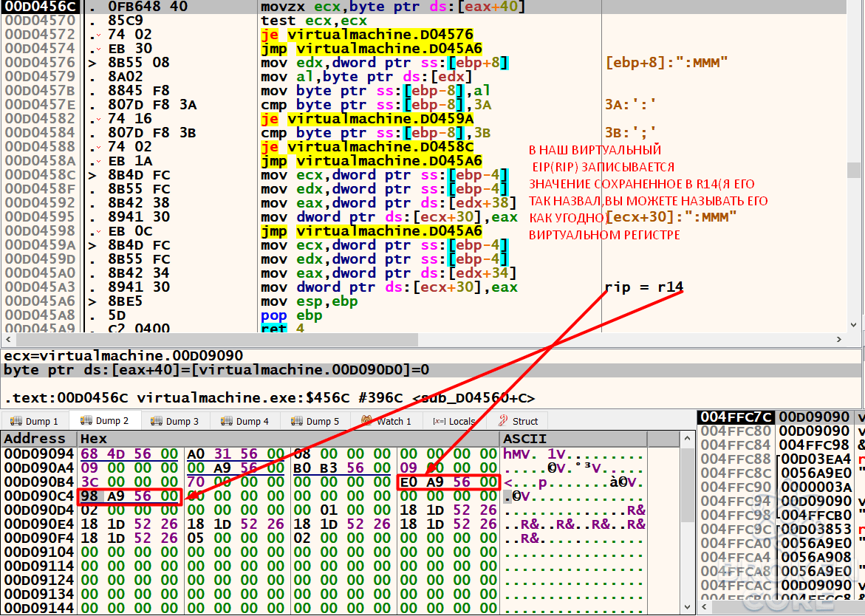
Task: Click info line 'ecx=virtualmachine.00D09090'
Action: click(x=123, y=356)
